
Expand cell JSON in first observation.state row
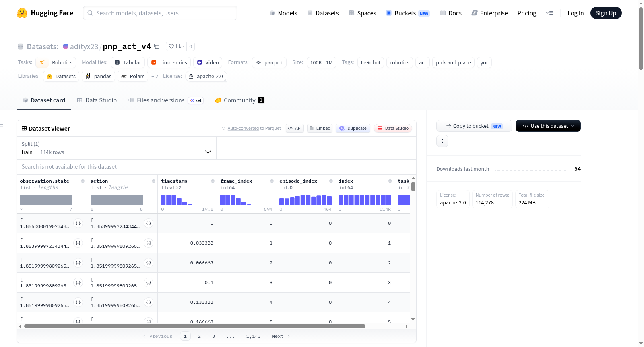pyautogui.click(x=78, y=223)
